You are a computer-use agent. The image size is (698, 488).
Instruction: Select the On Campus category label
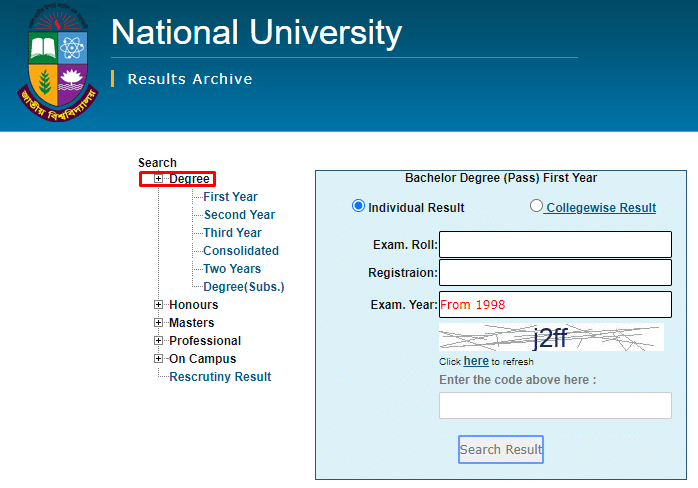[x=203, y=358]
